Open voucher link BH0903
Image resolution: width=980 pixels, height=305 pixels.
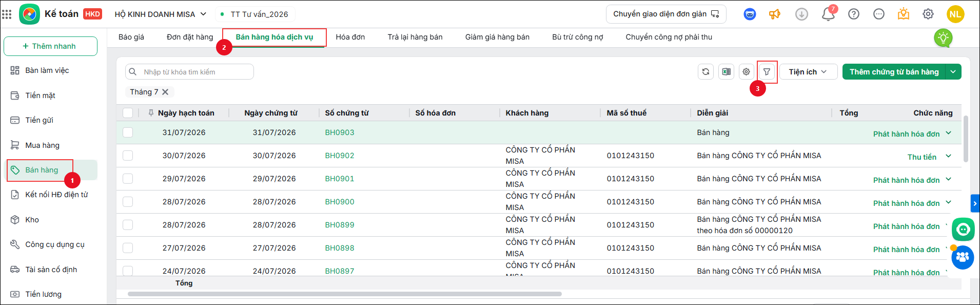pyautogui.click(x=340, y=132)
